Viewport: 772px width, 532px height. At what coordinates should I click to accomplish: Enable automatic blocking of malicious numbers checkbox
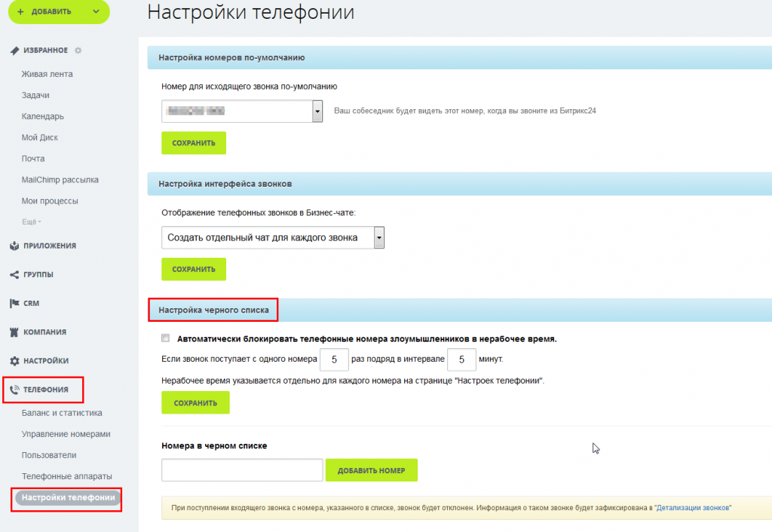point(165,338)
